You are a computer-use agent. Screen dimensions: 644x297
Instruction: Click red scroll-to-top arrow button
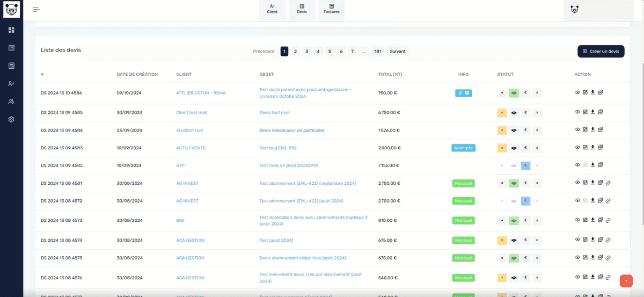click(x=626, y=281)
